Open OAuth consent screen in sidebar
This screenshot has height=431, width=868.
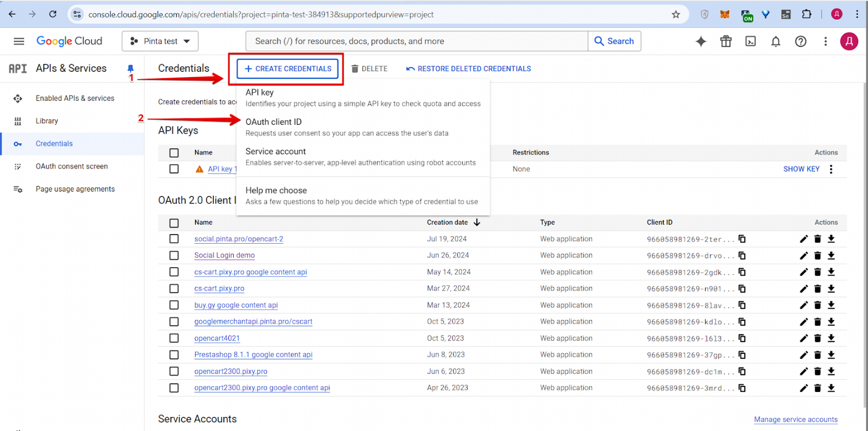pos(72,167)
